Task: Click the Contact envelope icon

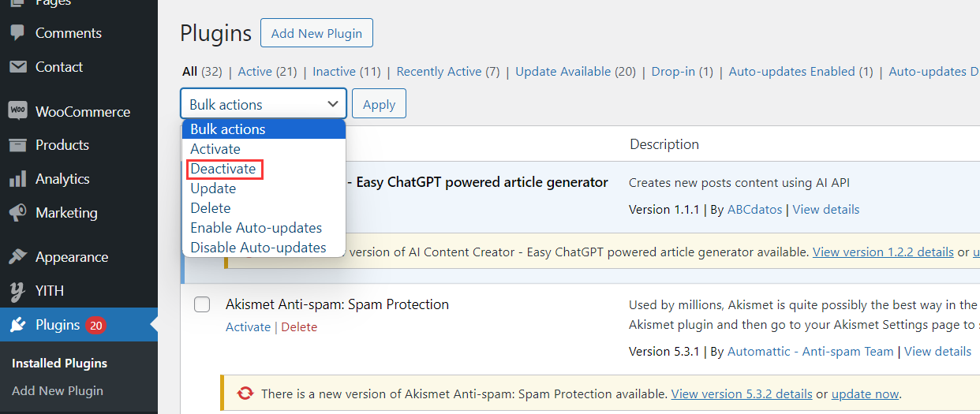Action: (17, 67)
